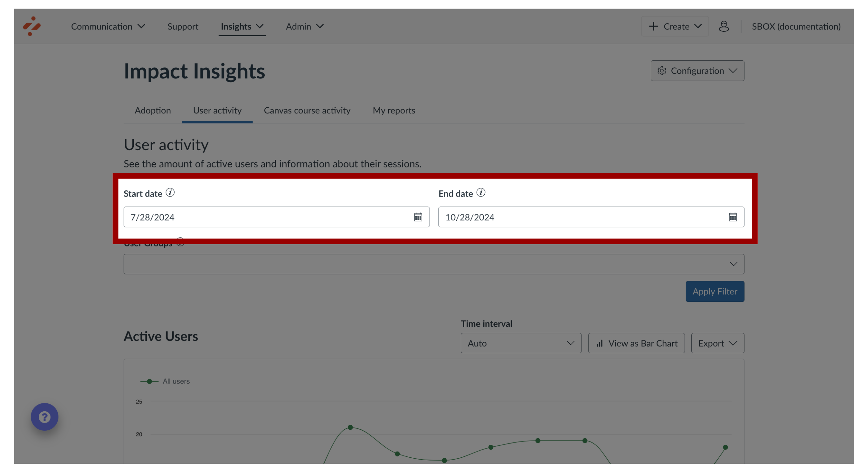Click the calendar icon for Start date
Image resolution: width=868 pixels, height=472 pixels.
[x=418, y=217]
